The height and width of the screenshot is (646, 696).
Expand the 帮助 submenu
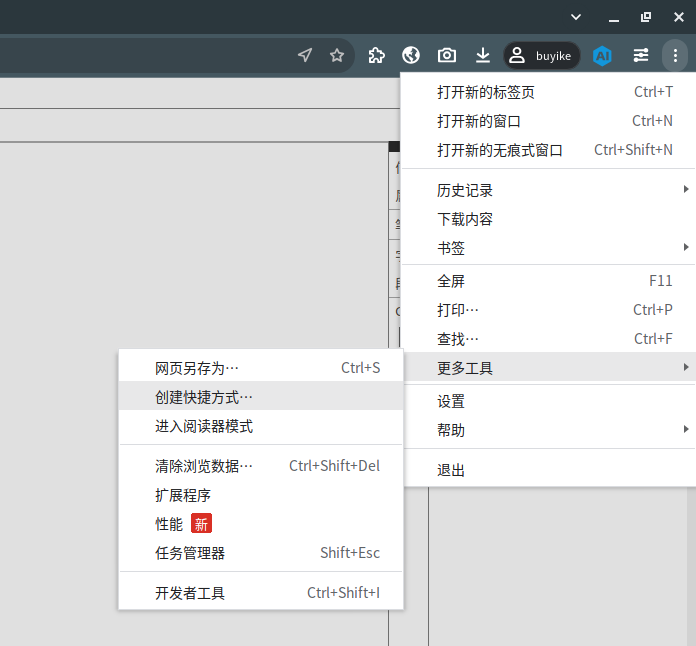click(x=549, y=430)
